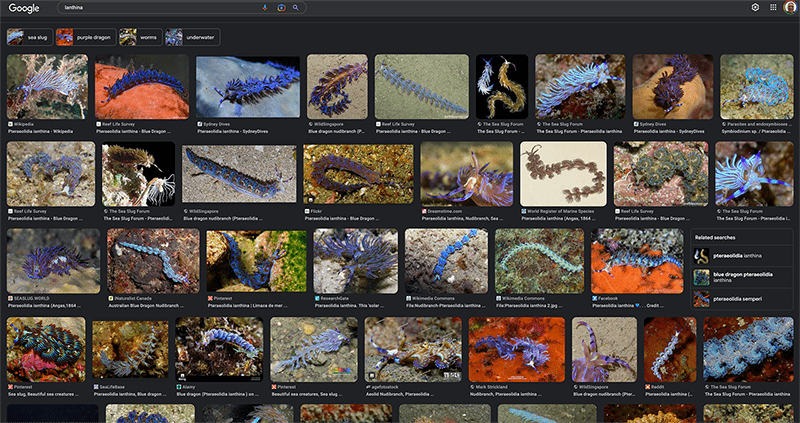800x423 pixels.
Task: Open the quick settings gear icon
Action: click(x=756, y=8)
